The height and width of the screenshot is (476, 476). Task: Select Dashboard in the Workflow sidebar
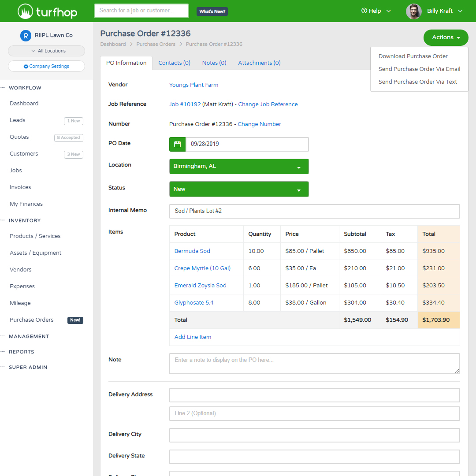click(x=24, y=103)
